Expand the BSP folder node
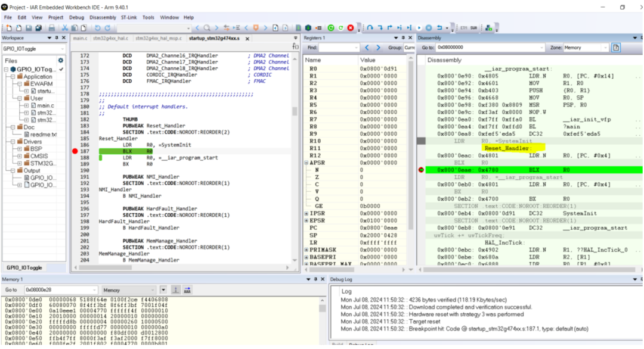 (20, 149)
